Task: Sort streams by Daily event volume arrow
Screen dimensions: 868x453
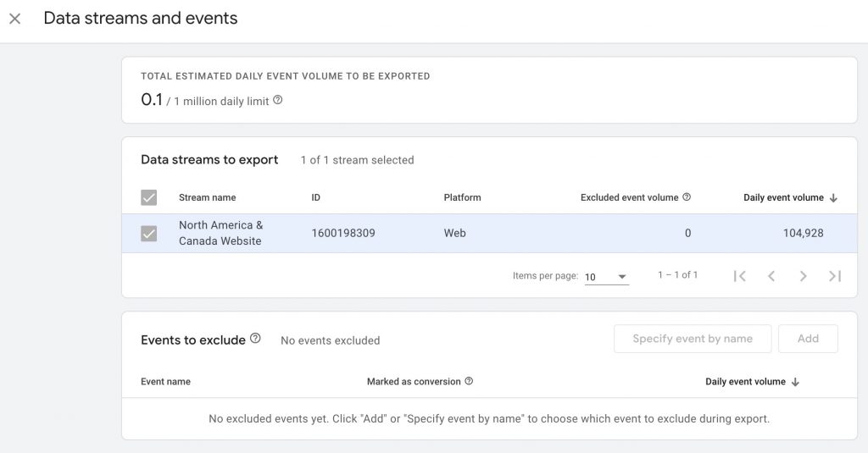Action: coord(833,198)
